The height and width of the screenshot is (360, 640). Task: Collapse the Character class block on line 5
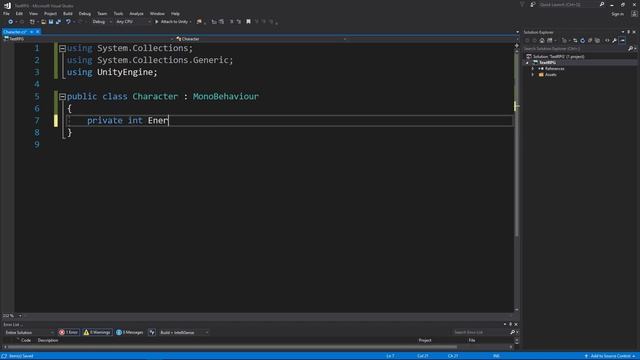[62, 97]
